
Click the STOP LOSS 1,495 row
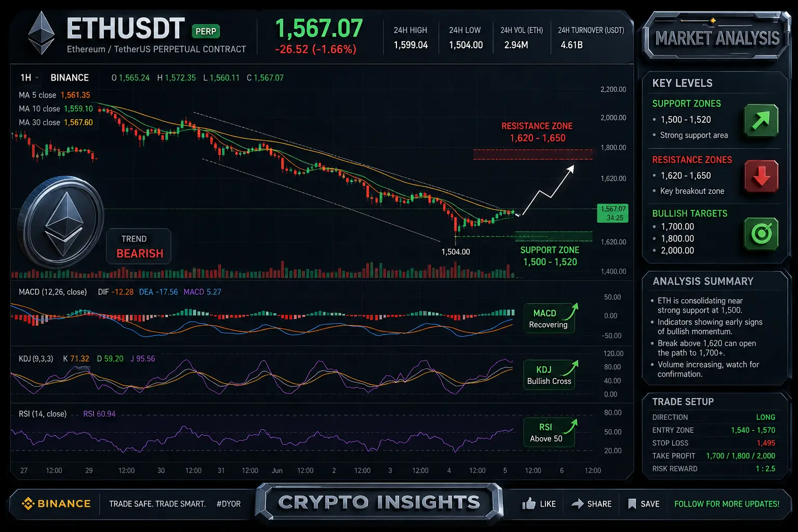coord(714,443)
